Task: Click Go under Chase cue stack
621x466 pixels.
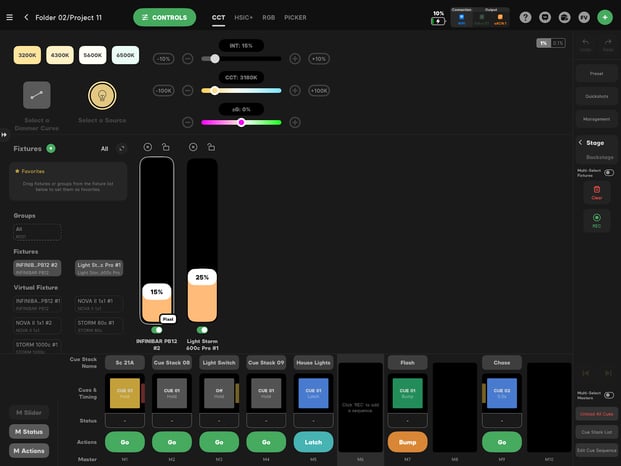Action: 501,442
